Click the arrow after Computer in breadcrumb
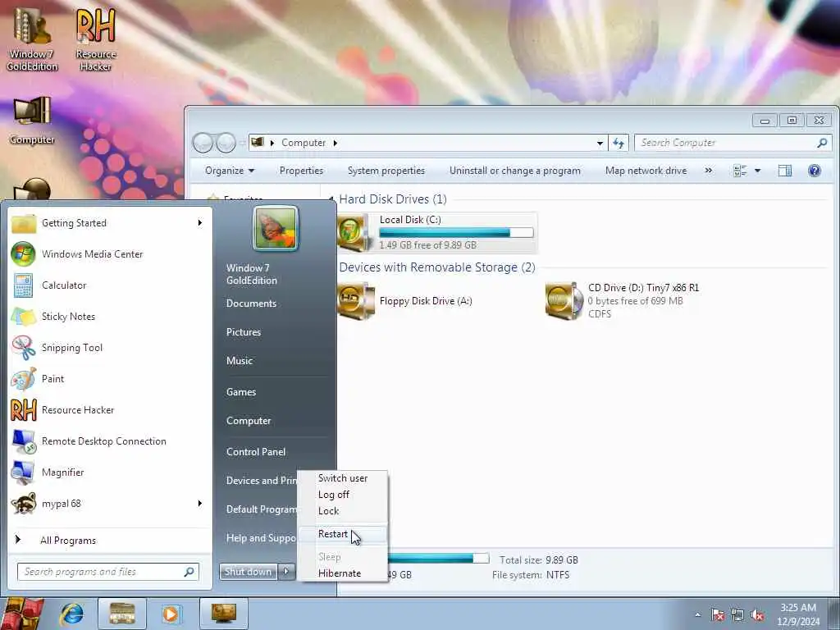This screenshot has width=840, height=630. [x=336, y=143]
